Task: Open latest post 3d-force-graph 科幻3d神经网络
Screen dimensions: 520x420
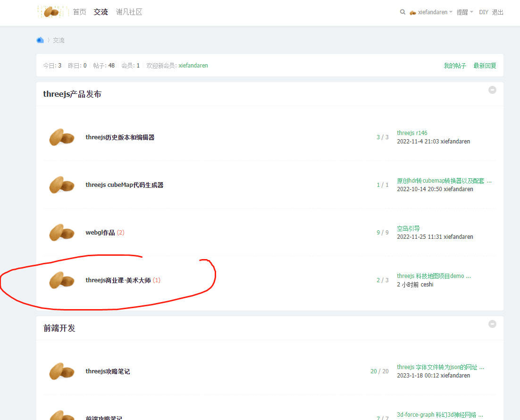Action: tap(440, 414)
